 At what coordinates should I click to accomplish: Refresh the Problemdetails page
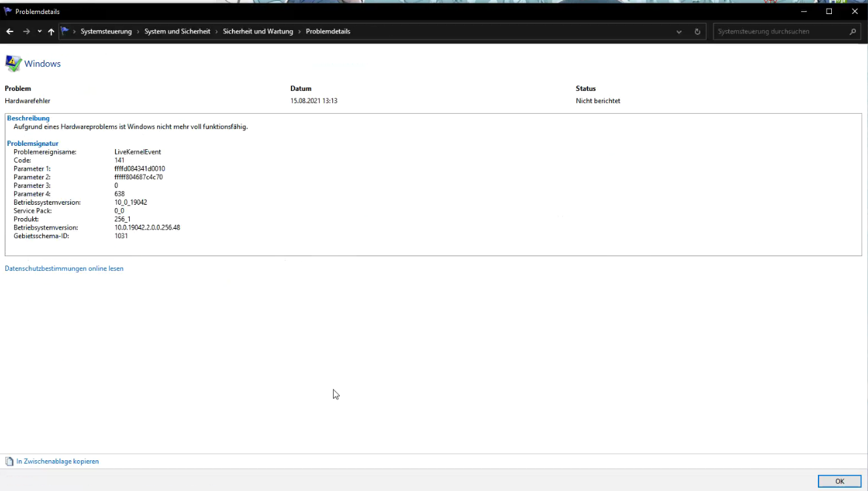click(x=697, y=31)
